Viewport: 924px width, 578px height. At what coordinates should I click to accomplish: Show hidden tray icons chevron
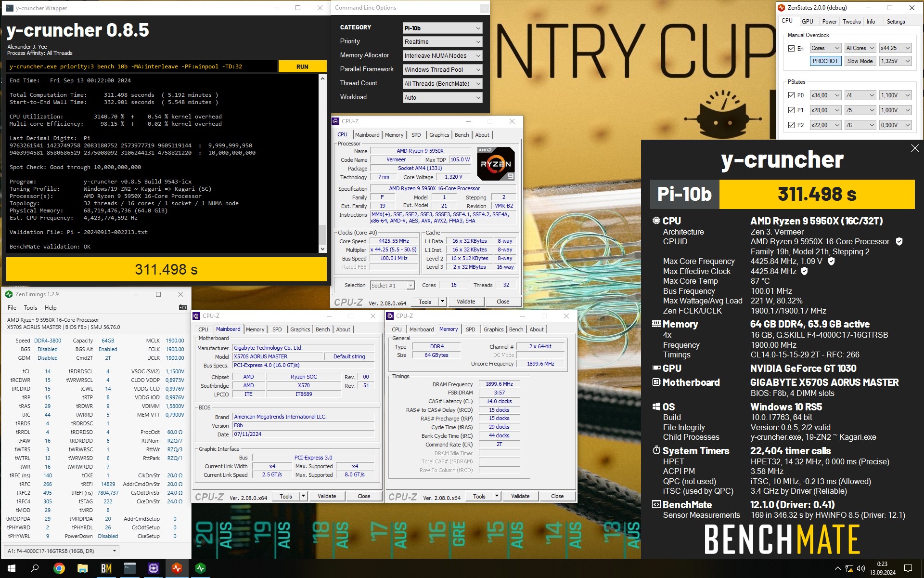[x=837, y=569]
